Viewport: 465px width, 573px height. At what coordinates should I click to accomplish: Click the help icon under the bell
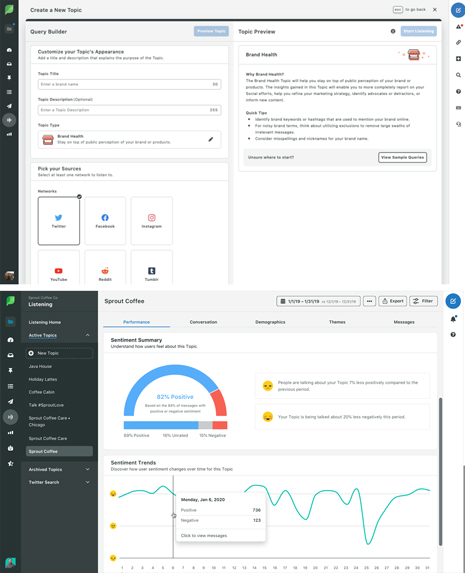(453, 334)
